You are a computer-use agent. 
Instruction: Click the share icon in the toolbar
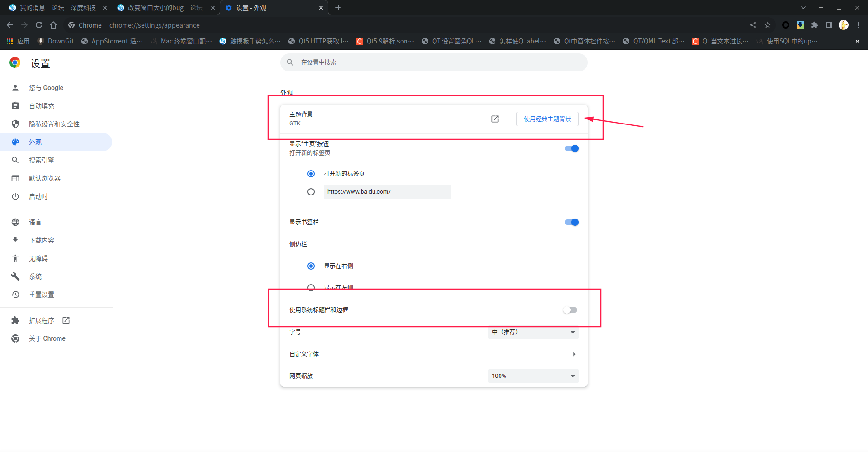pos(753,25)
